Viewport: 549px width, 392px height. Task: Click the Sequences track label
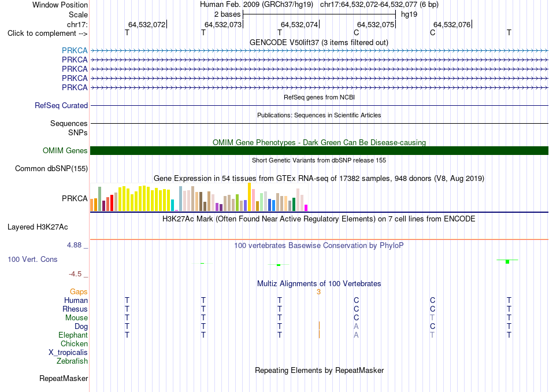click(69, 123)
